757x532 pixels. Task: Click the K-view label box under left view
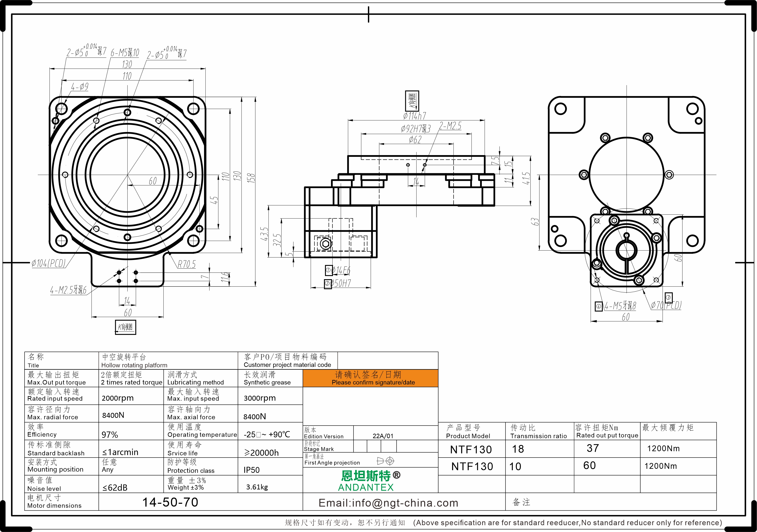125,327
